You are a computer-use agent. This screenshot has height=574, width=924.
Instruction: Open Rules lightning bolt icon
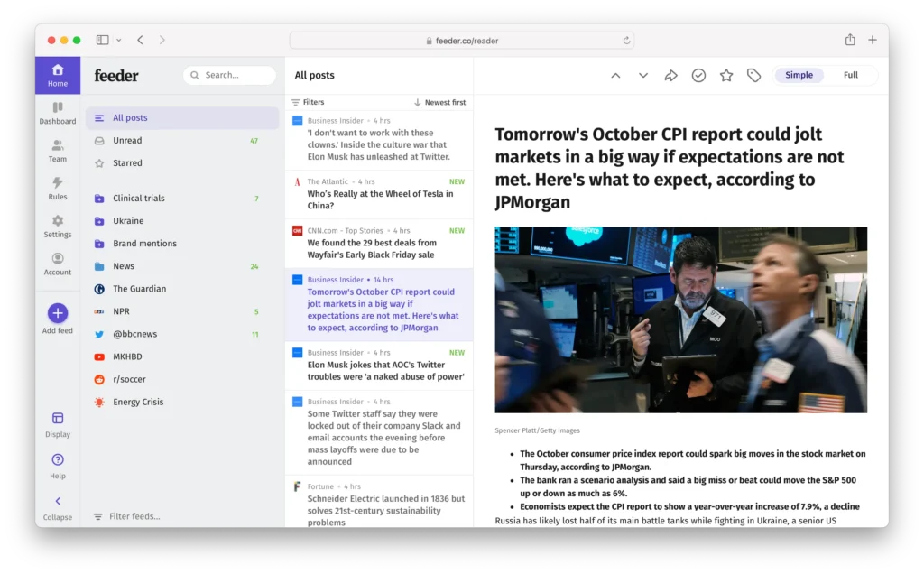point(58,184)
